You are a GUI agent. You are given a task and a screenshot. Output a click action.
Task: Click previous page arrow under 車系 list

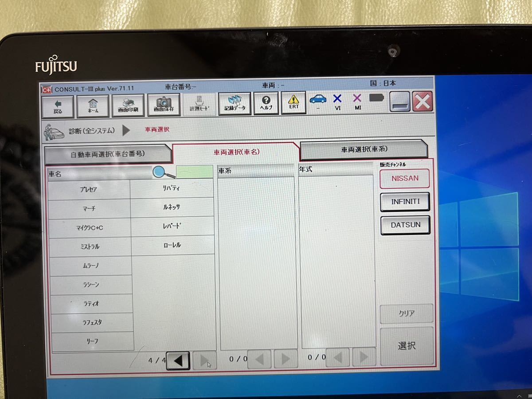pos(259,359)
